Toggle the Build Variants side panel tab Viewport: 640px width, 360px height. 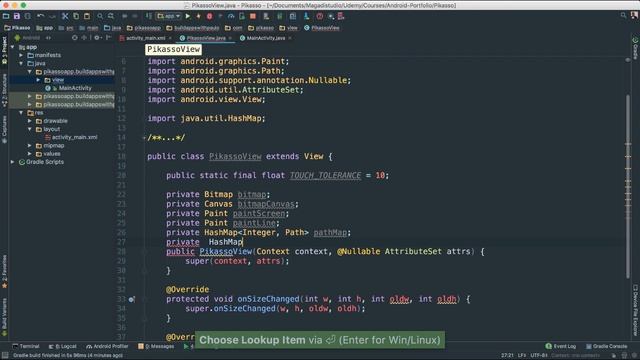pos(4,317)
